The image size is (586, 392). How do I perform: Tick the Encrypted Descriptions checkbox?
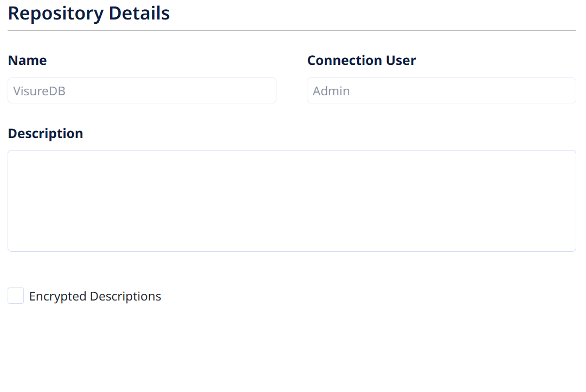click(16, 296)
